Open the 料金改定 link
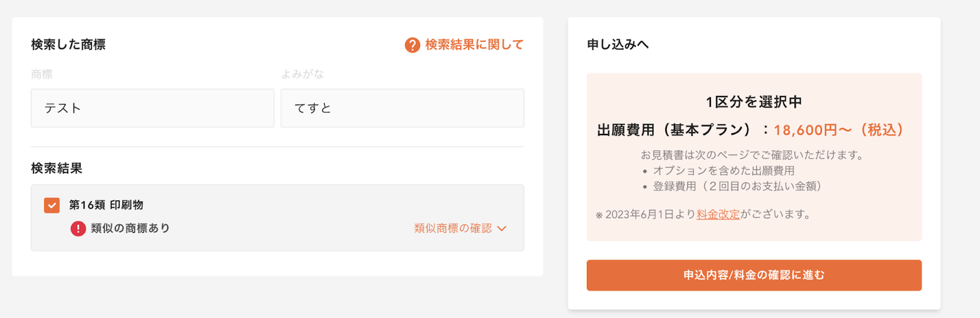Image resolution: width=980 pixels, height=318 pixels. pyautogui.click(x=718, y=215)
